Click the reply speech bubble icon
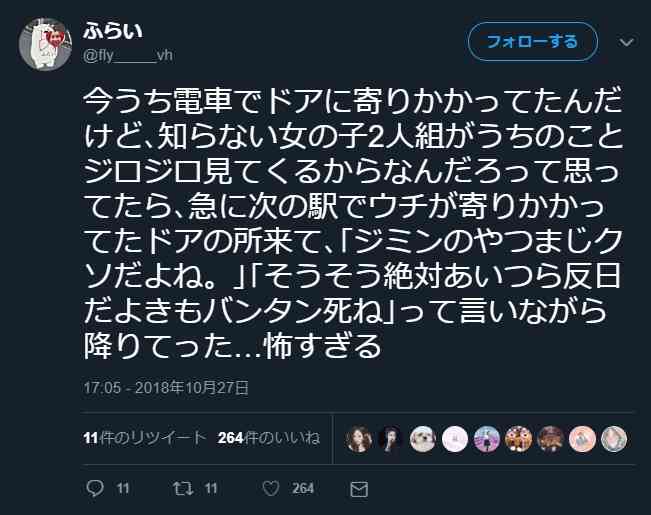Viewport: 651px width, 515px height. pyautogui.click(x=95, y=488)
